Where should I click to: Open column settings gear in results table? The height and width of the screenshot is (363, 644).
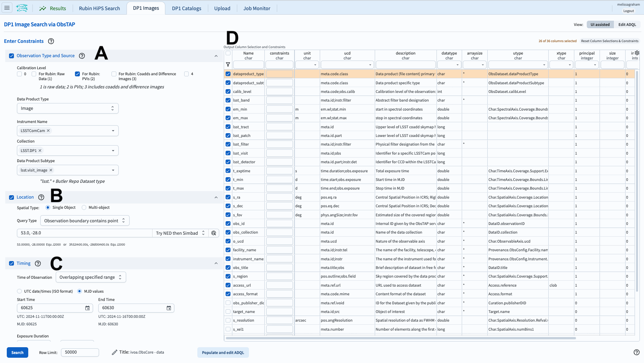[636, 53]
